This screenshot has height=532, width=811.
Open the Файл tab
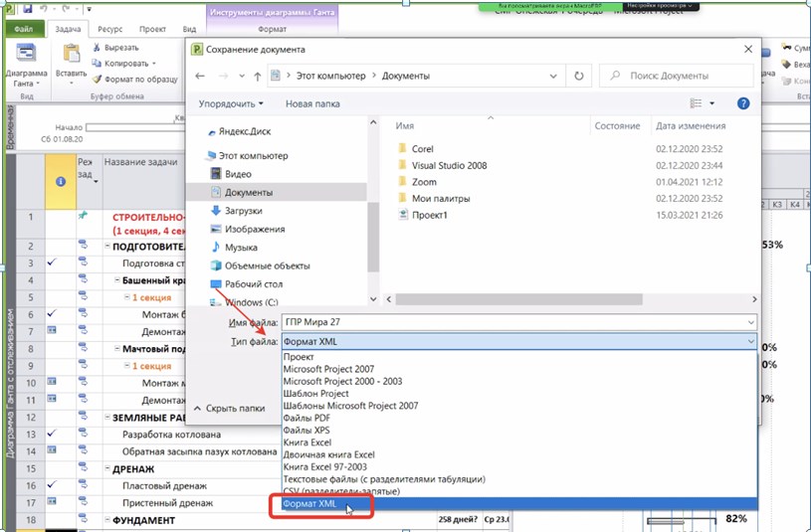(x=23, y=30)
